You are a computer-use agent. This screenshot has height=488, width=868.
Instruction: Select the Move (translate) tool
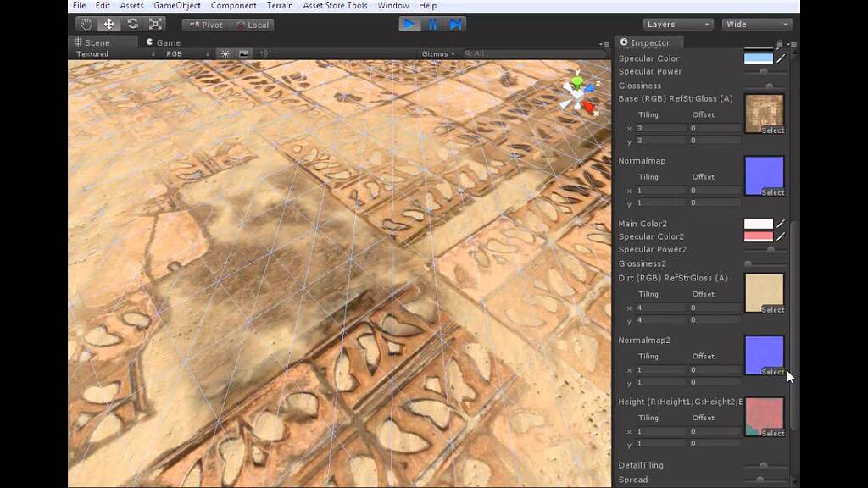[109, 25]
